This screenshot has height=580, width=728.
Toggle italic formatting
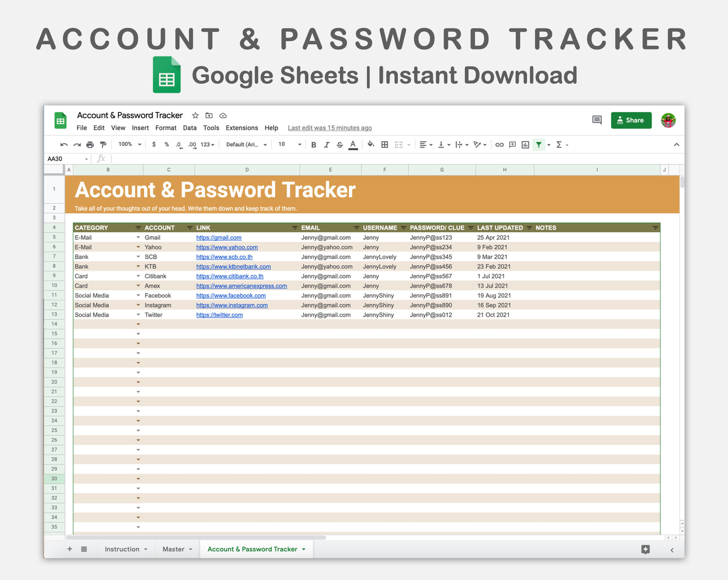pyautogui.click(x=326, y=144)
